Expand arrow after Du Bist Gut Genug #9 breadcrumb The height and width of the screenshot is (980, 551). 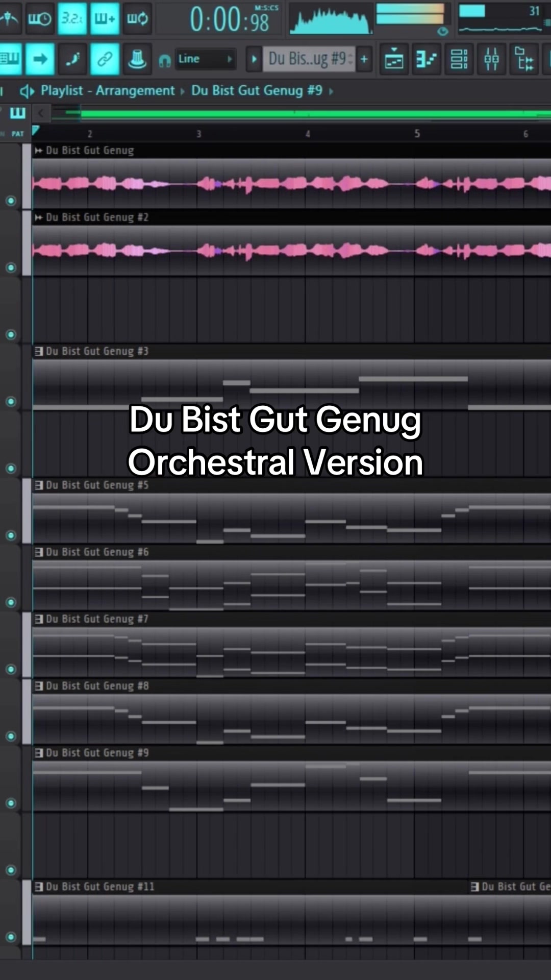331,91
